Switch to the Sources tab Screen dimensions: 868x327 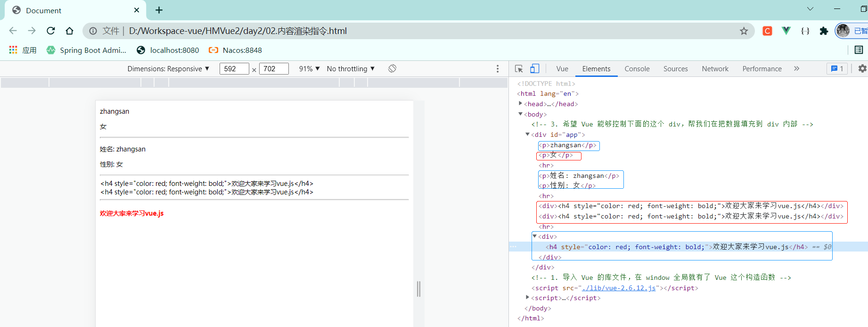click(x=676, y=69)
